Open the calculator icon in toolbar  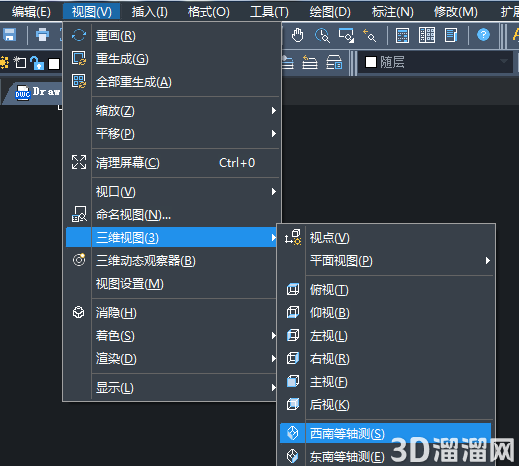[402, 35]
